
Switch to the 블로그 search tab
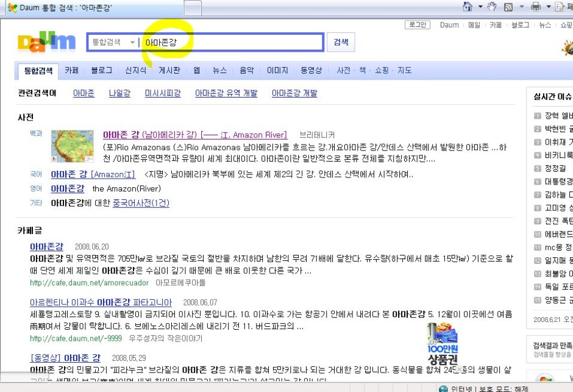[x=102, y=70]
